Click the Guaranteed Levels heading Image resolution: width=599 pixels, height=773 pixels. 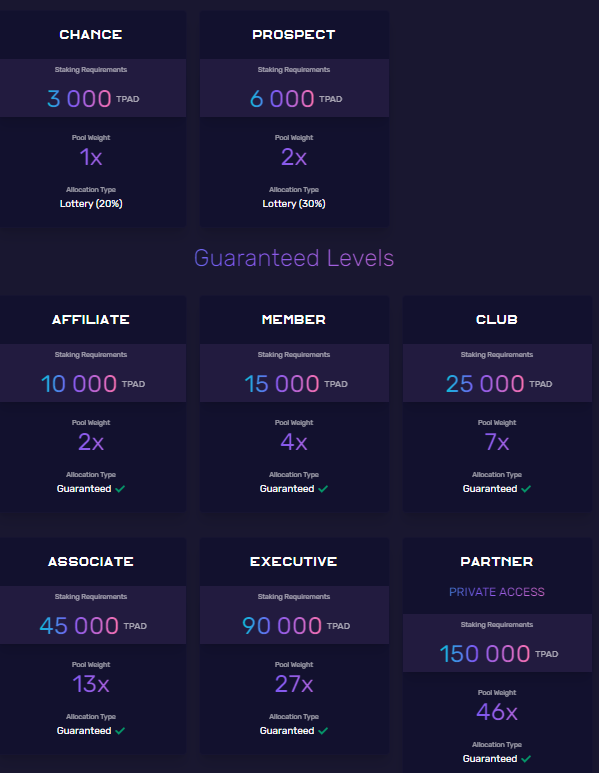[x=294, y=258]
